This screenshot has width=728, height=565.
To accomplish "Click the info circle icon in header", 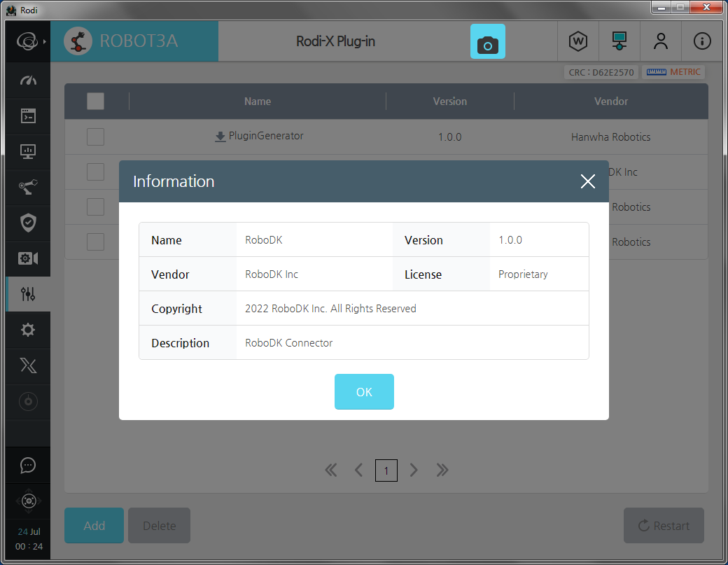I will 701,41.
